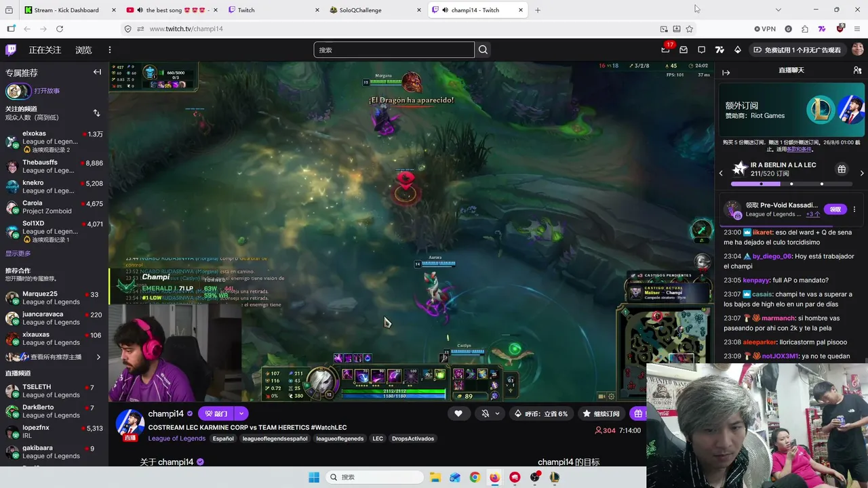The width and height of the screenshot is (868, 488).
Task: Click the Twitch home logo
Action: pyautogui.click(x=11, y=49)
